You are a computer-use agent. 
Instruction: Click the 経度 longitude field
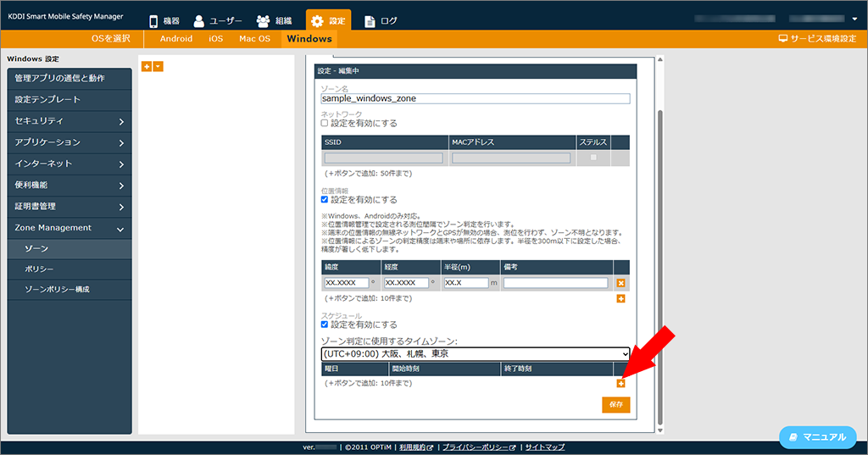tap(406, 283)
